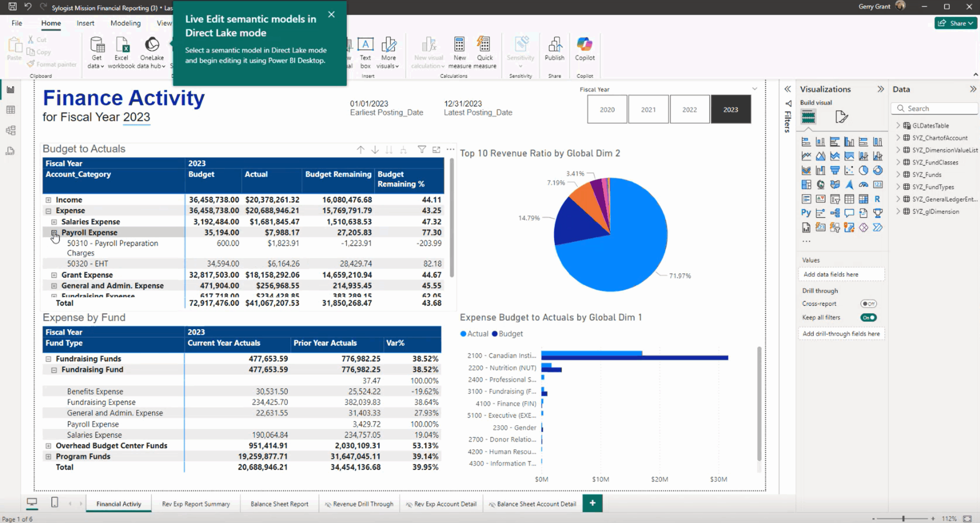Switch to Table view in left sidebar
Screen dimensions: 980x523
coord(11,110)
